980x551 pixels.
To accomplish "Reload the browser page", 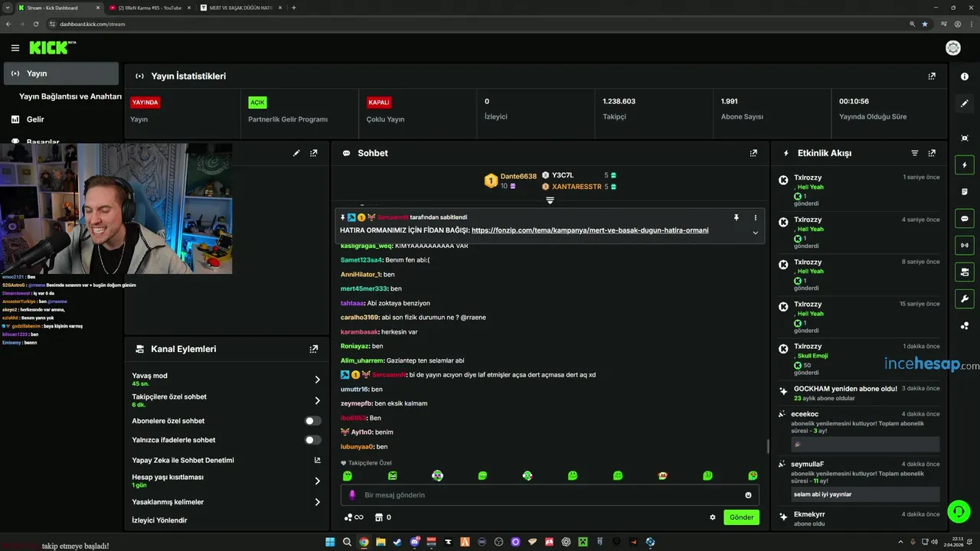I will click(35, 24).
